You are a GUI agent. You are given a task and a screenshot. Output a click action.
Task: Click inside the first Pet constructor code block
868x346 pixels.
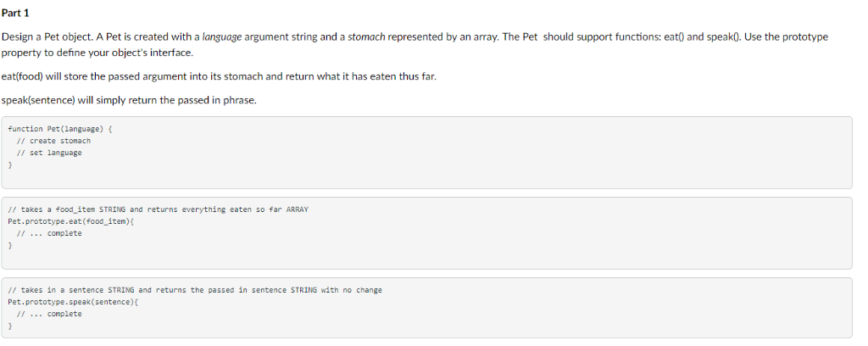[x=427, y=153]
